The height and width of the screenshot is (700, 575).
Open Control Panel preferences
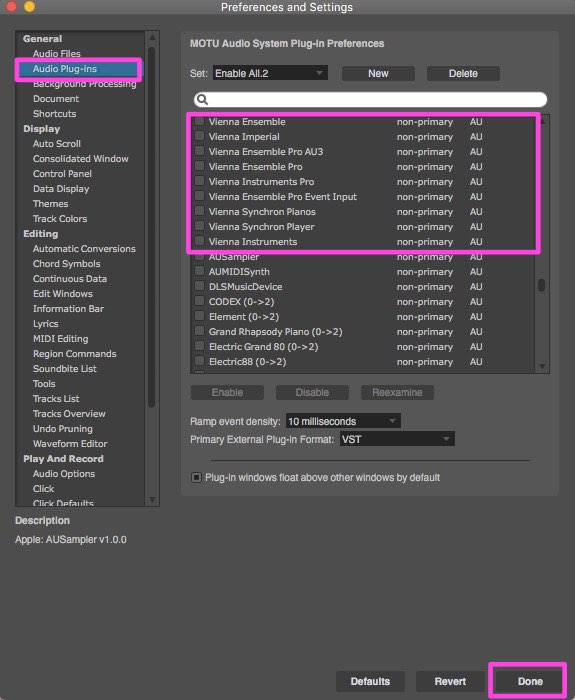point(62,174)
